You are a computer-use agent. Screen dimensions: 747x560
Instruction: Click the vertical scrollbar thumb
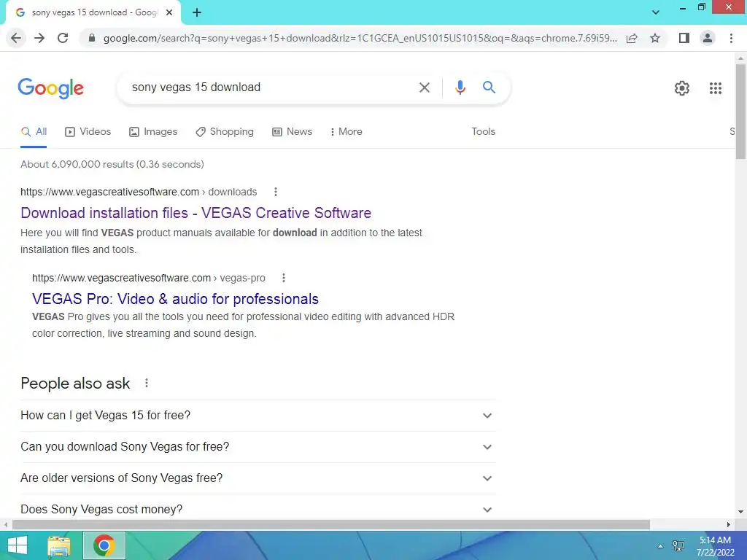[x=740, y=112]
